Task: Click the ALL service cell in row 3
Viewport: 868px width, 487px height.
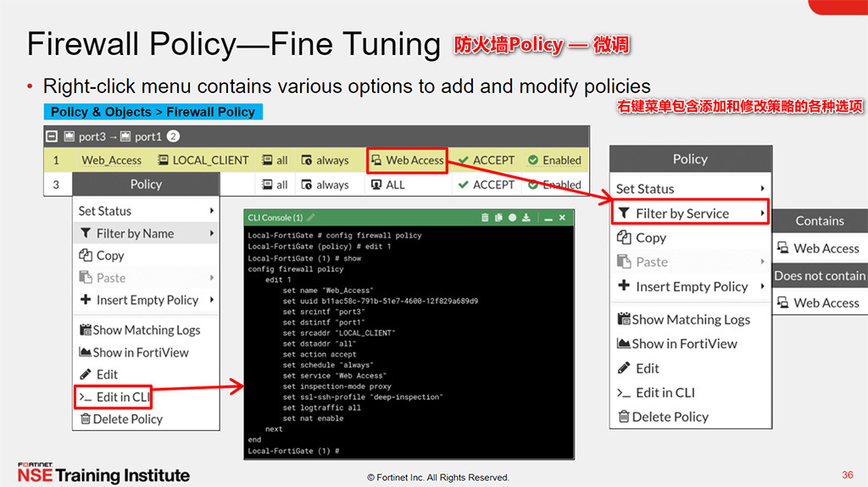Action: click(388, 185)
